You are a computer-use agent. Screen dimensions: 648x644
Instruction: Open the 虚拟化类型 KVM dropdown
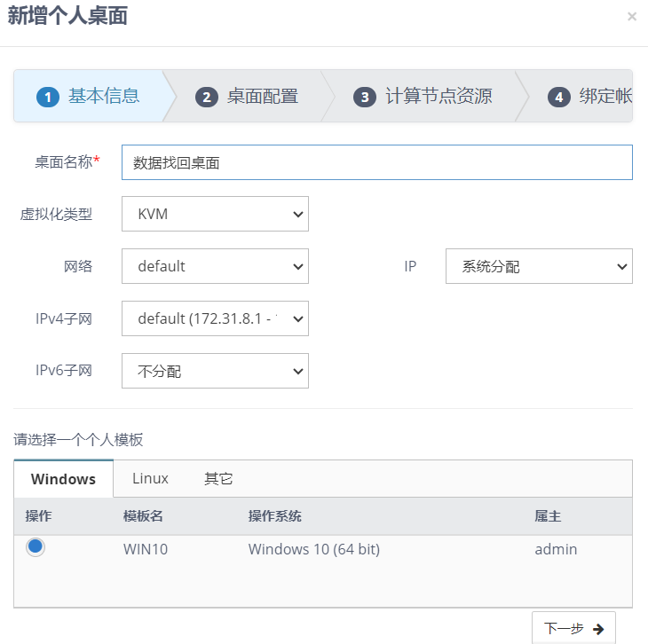pyautogui.click(x=215, y=214)
